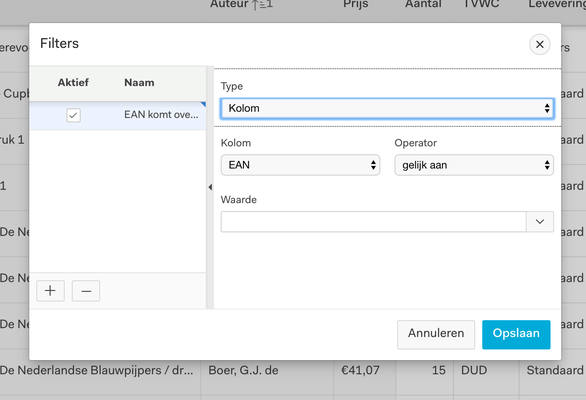Viewport: 586px width, 400px height.
Task: Click 'Boer, G.J. de' cell in table
Action: pyautogui.click(x=243, y=370)
